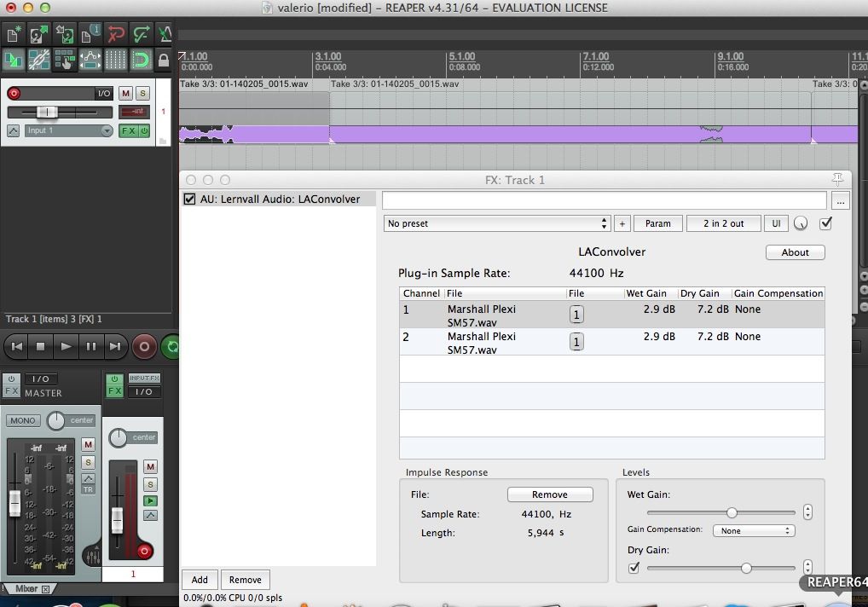
Task: Toggle the green repeat loop button
Action: click(171, 346)
